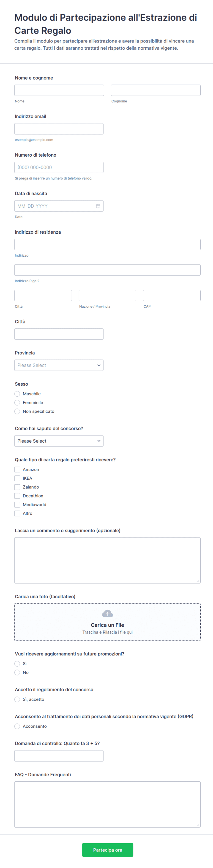Select 'Sì, accetto' for contest rules
The width and height of the screenshot is (213, 868).
17,699
